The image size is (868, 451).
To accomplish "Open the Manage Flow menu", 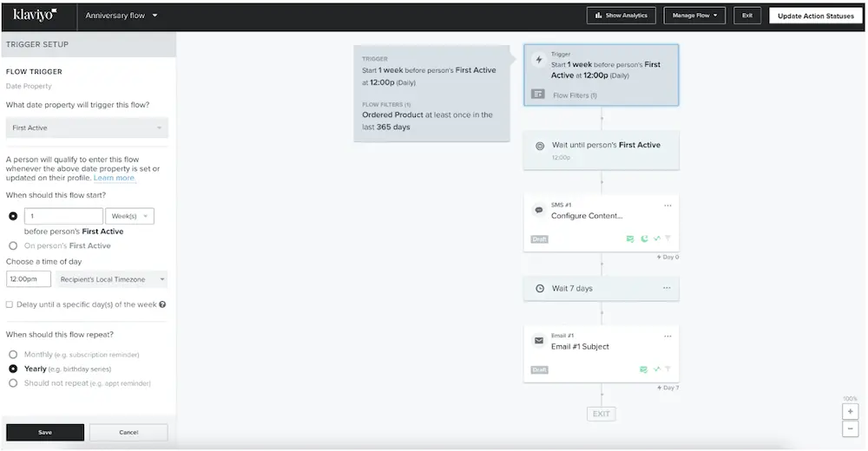I will pyautogui.click(x=694, y=16).
